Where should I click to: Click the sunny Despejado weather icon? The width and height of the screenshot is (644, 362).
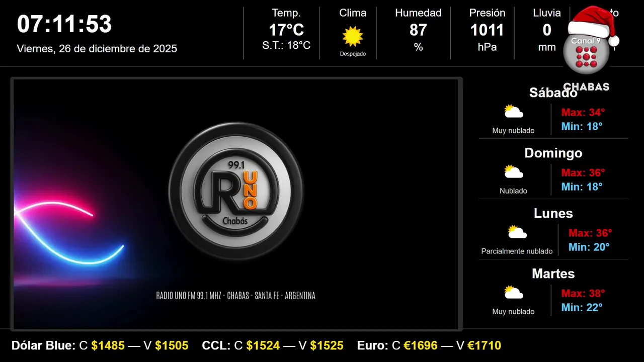(x=353, y=37)
